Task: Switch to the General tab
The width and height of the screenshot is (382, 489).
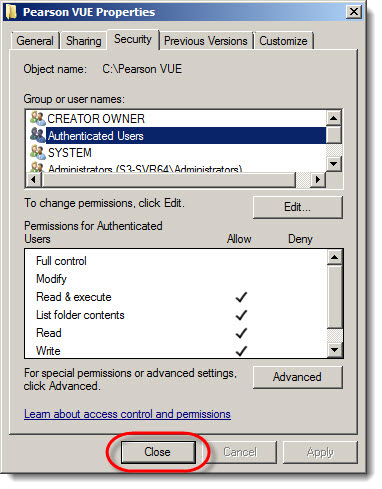Action: click(35, 41)
